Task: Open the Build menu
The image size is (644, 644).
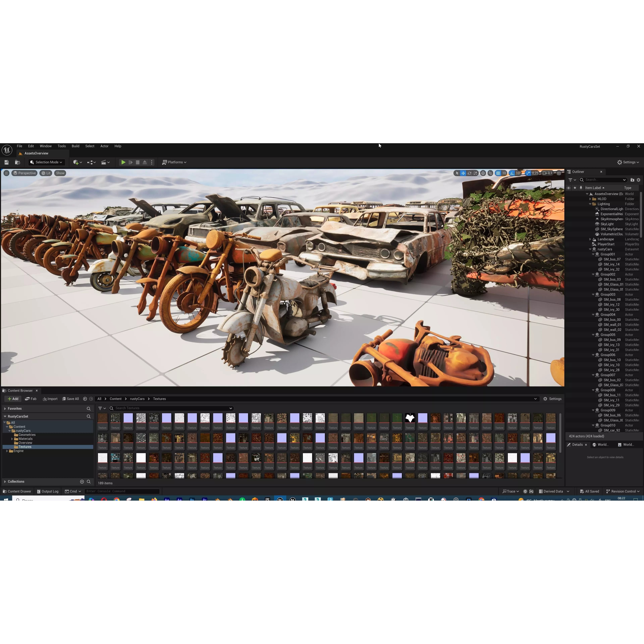Action: tap(76, 146)
